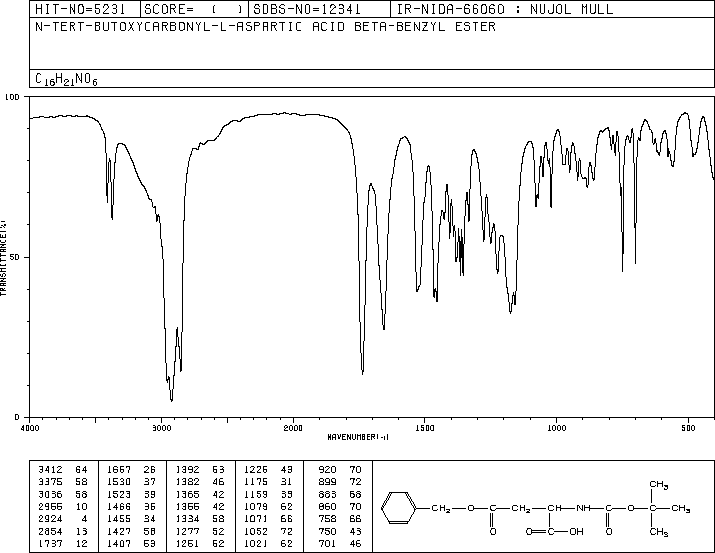Click the carbonyl absorption trough near 1737
The height and width of the screenshot is (553, 715).
pyautogui.click(x=363, y=372)
